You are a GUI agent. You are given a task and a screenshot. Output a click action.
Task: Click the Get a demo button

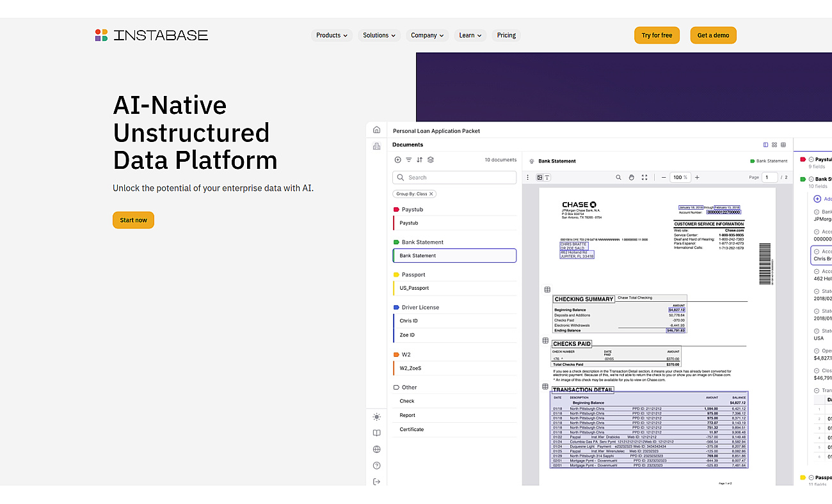[x=713, y=35]
